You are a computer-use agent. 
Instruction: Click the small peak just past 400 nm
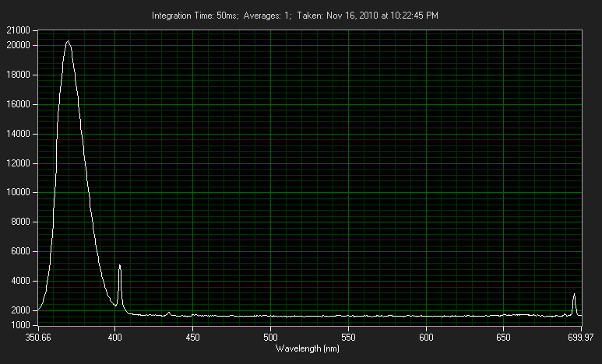pos(119,266)
